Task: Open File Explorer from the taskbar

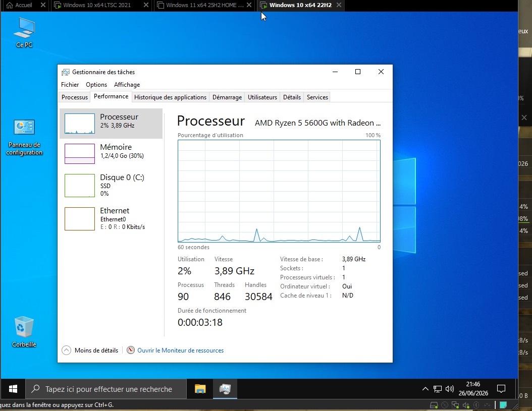Action: coord(200,389)
